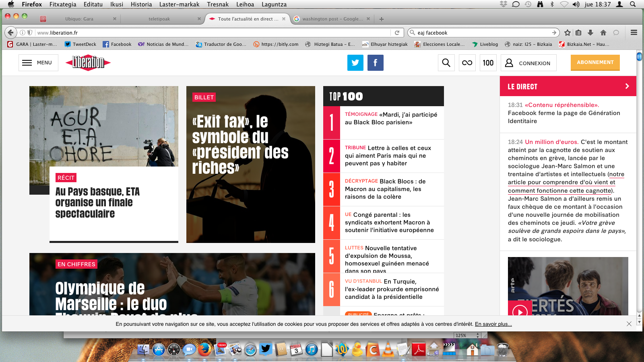Reload the page in address bar
The image size is (644, 362).
coord(397,33)
